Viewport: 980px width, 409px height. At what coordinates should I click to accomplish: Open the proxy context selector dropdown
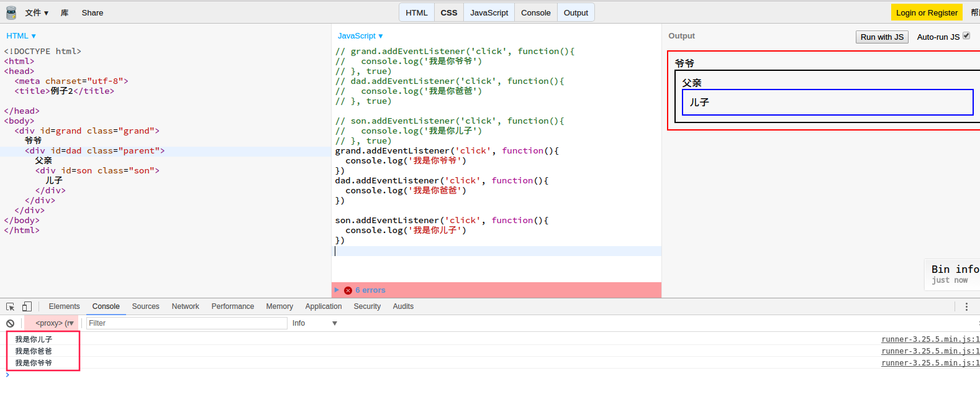pyautogui.click(x=51, y=323)
